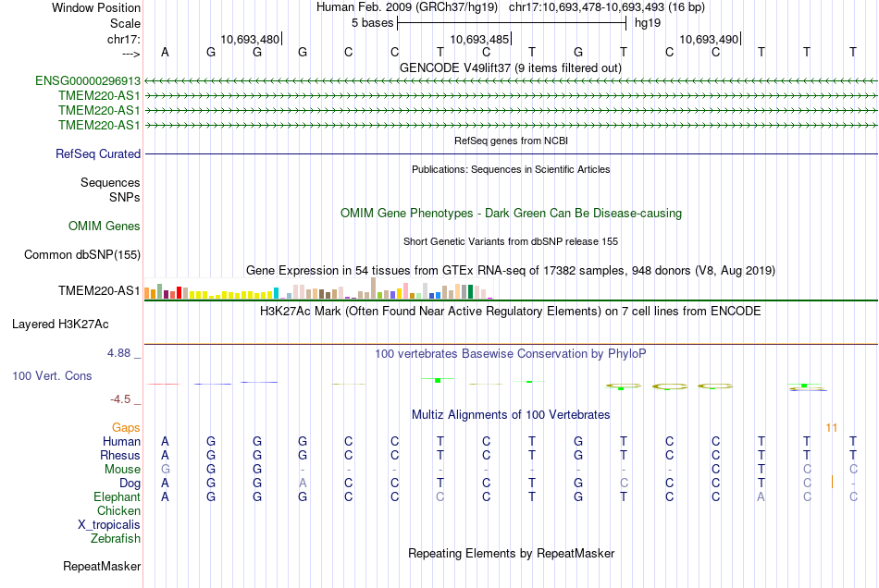The width and height of the screenshot is (879, 588).
Task: Click the blue RefSeq Curated track line
Action: (x=511, y=154)
